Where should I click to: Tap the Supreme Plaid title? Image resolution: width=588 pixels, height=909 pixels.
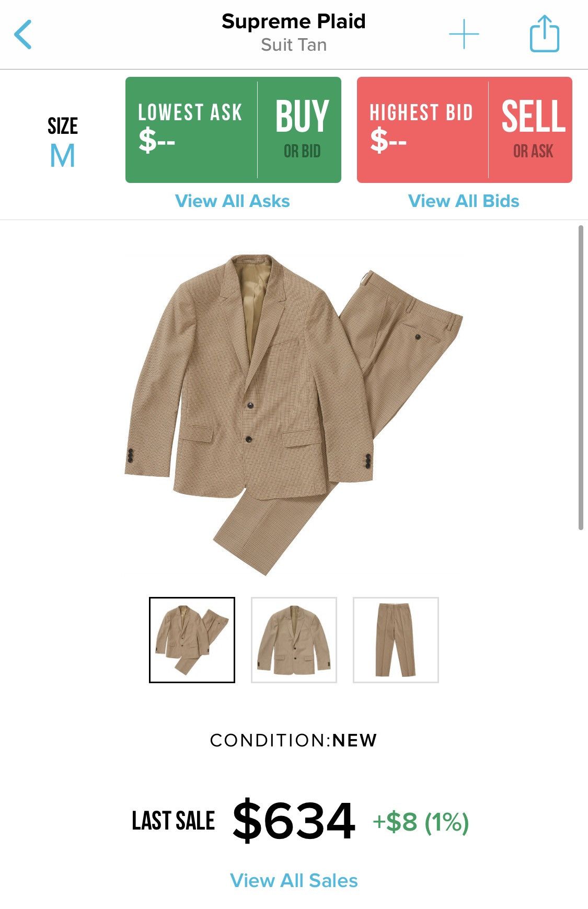(x=294, y=21)
